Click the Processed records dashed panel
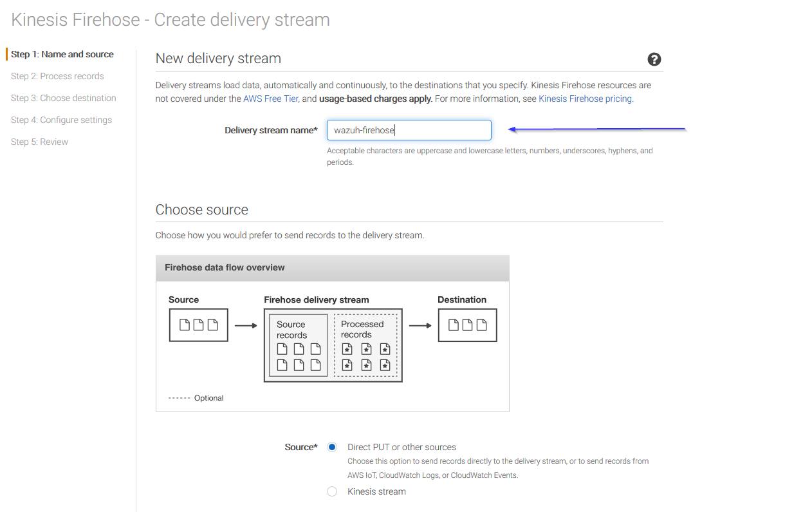 pyautogui.click(x=365, y=345)
